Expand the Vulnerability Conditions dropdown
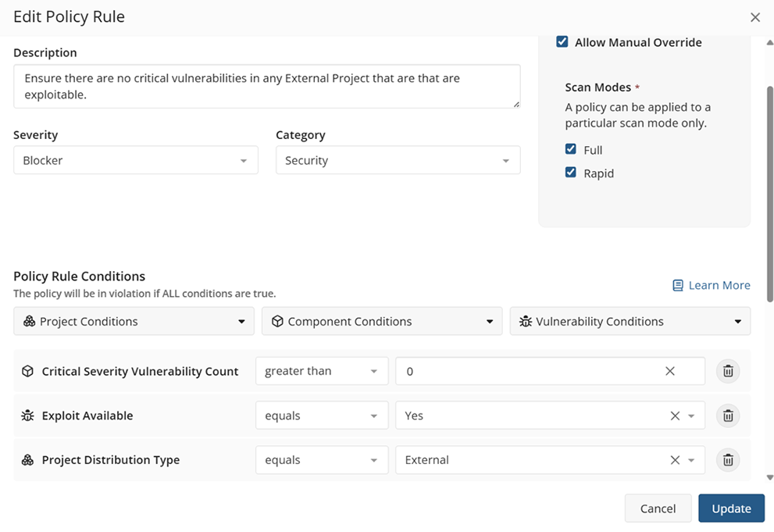The image size is (774, 532). (630, 321)
